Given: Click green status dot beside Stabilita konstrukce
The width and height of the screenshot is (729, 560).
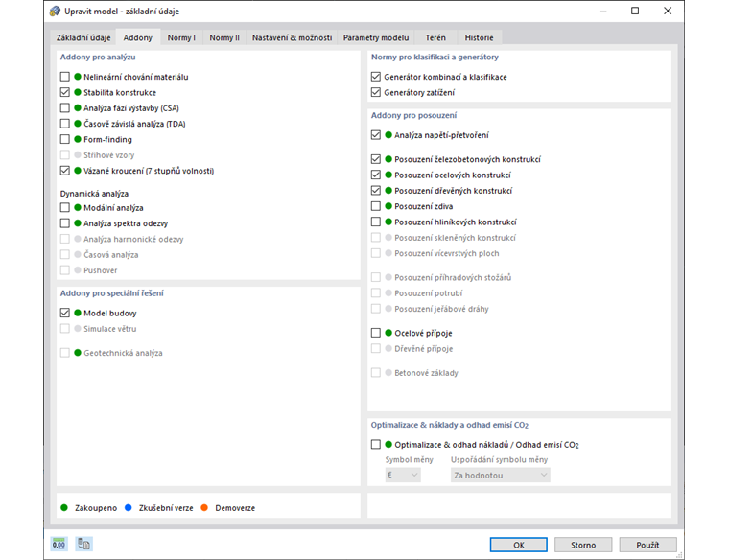Looking at the screenshot, I should point(78,92).
